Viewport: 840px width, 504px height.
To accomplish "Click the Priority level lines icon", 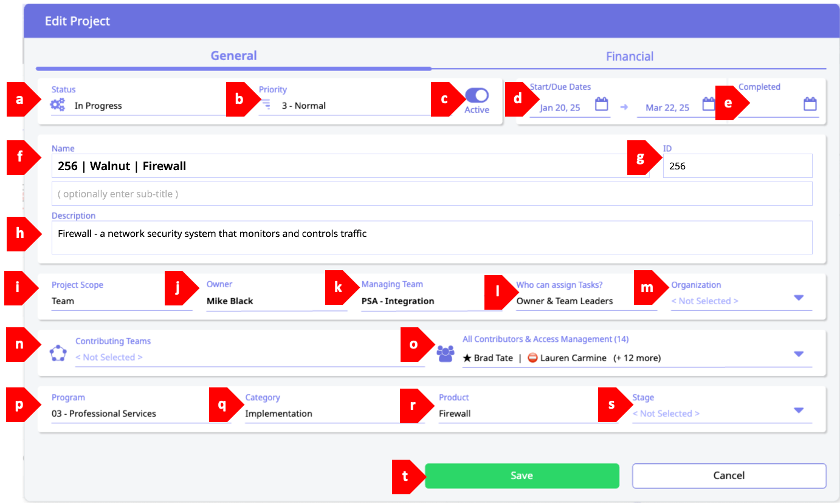I will [266, 105].
